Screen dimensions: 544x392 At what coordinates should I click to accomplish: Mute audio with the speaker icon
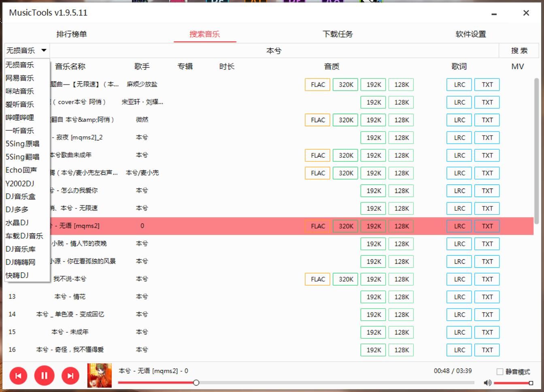coord(487,383)
